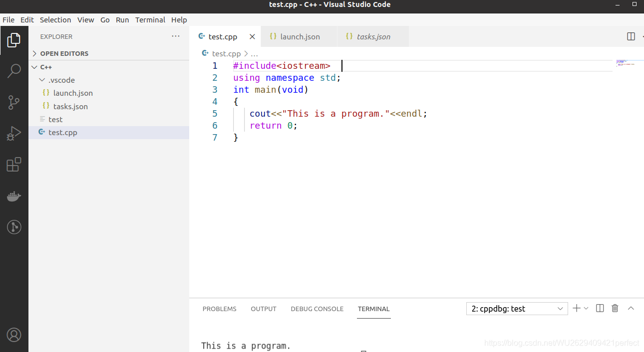Click terminal output 'This is a program.'

[x=246, y=346]
